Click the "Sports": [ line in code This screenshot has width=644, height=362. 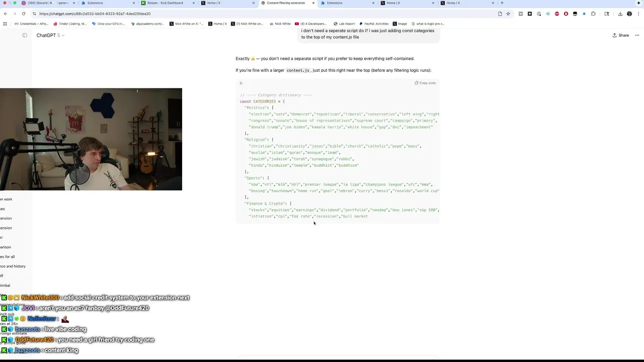click(257, 178)
